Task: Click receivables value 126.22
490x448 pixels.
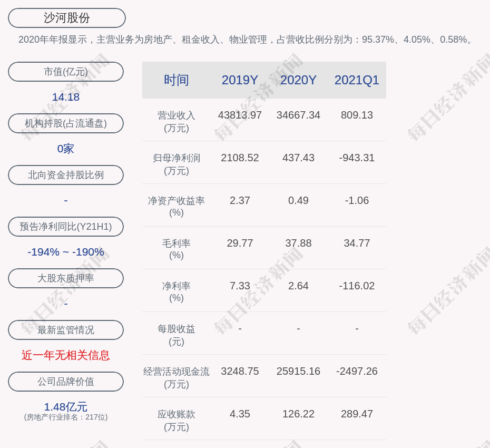Action: tap(298, 414)
